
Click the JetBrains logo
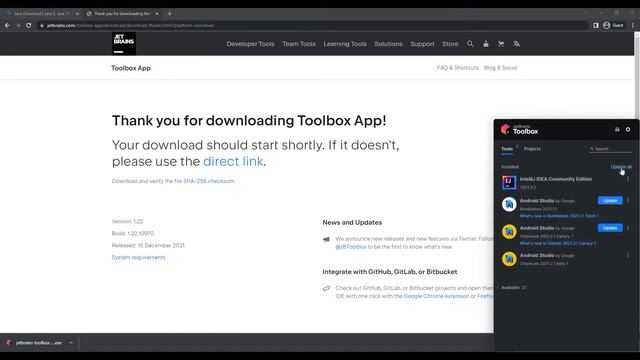coord(124,43)
